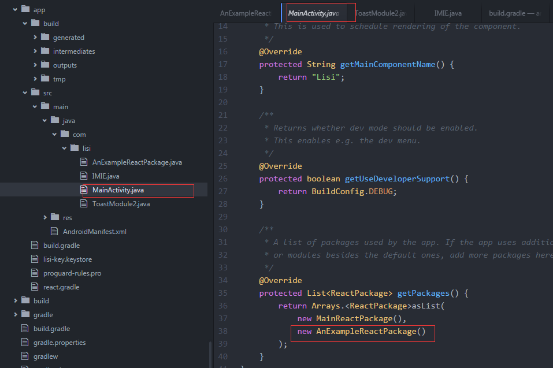Viewport: 554px width, 369px height.
Task: Open lisi-key.keystore in the tree
Action: (x=67, y=259)
